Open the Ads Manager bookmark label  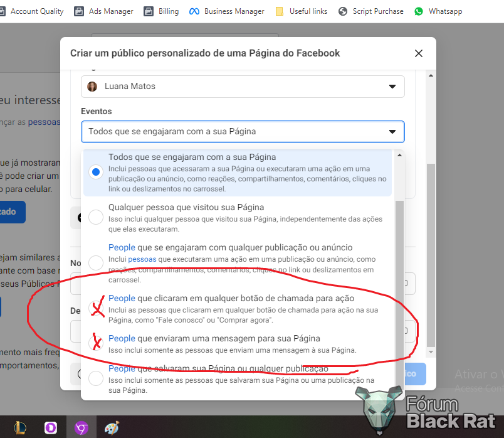(x=111, y=11)
